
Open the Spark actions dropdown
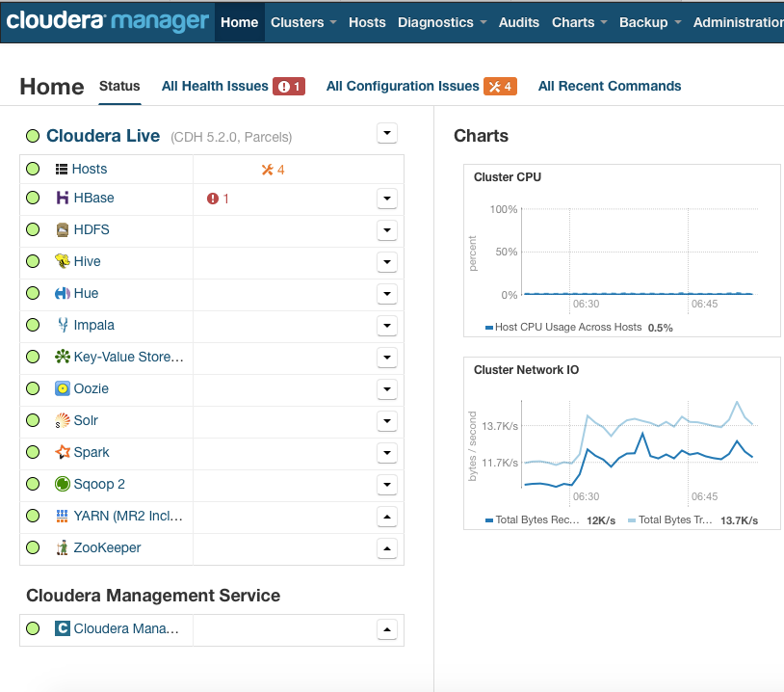tap(387, 452)
